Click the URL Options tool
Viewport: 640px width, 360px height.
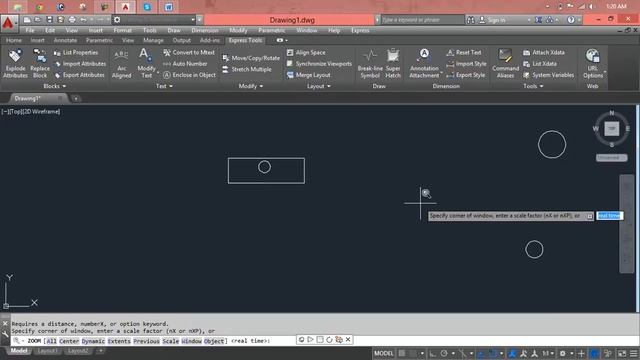coord(593,63)
